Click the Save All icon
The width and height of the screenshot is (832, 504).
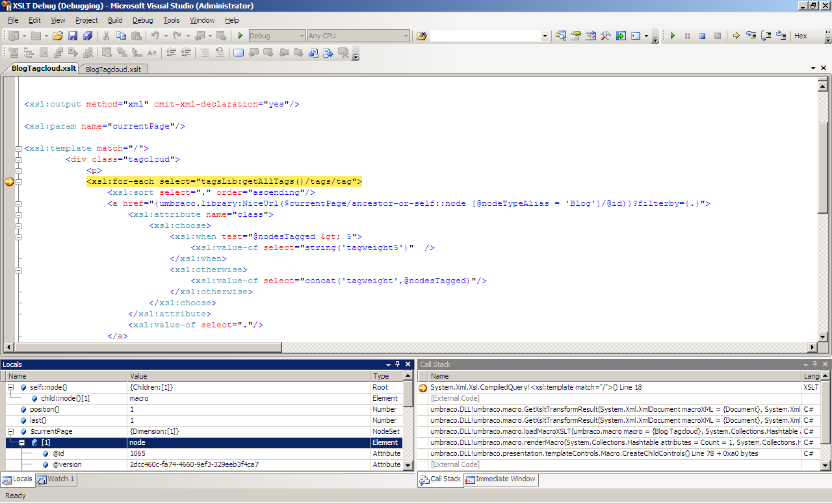(x=88, y=36)
